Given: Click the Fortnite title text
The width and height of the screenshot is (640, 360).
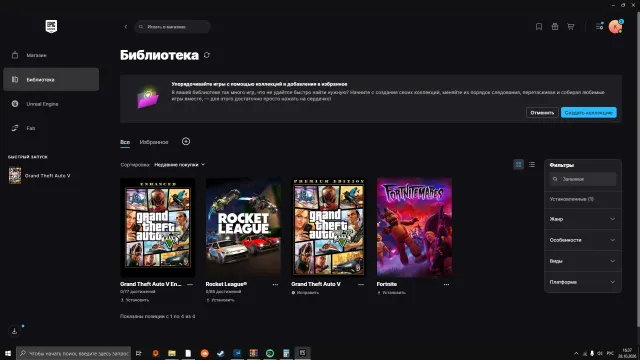Looking at the screenshot, I should (387, 284).
